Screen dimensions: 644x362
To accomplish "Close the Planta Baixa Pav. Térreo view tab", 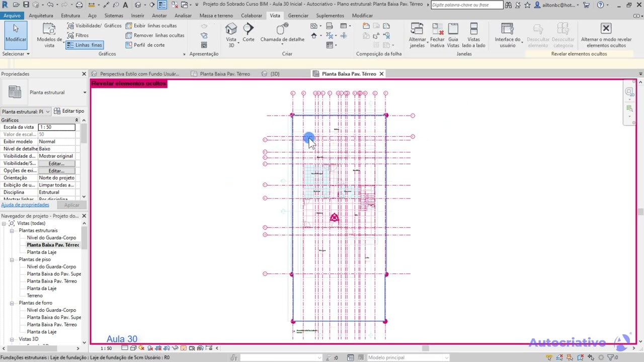I will coord(381,74).
